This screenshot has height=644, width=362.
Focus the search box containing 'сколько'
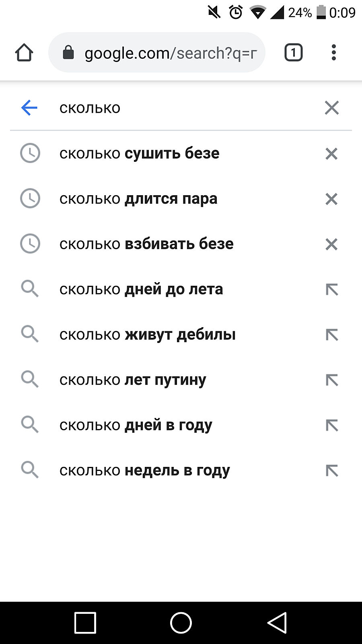click(181, 108)
